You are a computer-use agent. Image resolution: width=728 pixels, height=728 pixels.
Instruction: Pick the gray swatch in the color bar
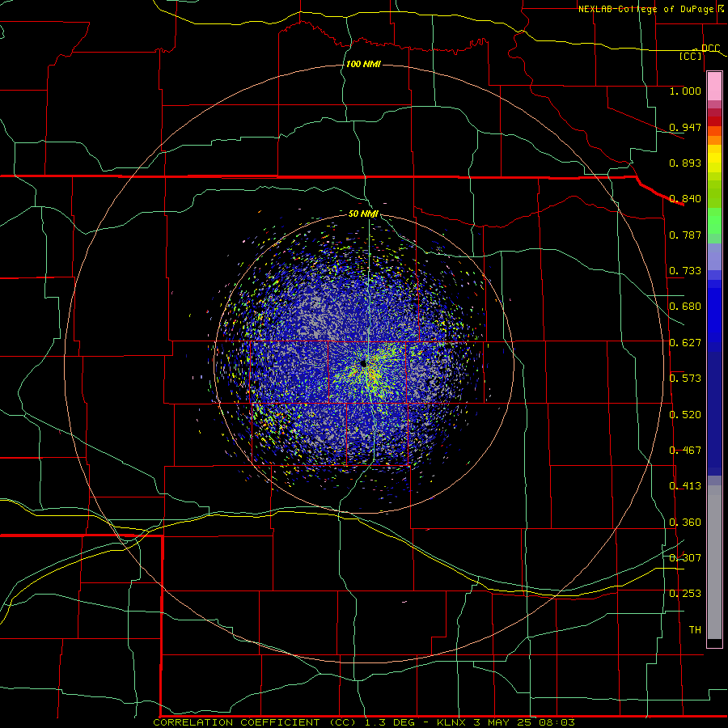(714, 562)
